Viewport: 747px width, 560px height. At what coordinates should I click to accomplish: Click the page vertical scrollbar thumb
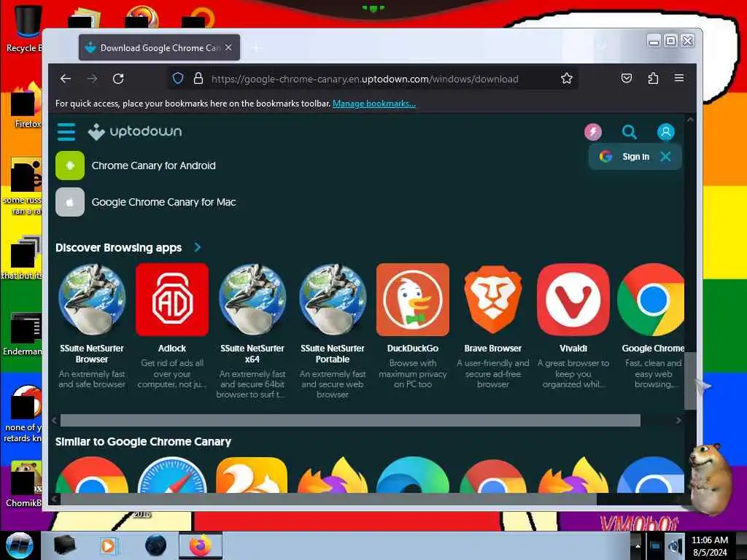click(x=690, y=381)
